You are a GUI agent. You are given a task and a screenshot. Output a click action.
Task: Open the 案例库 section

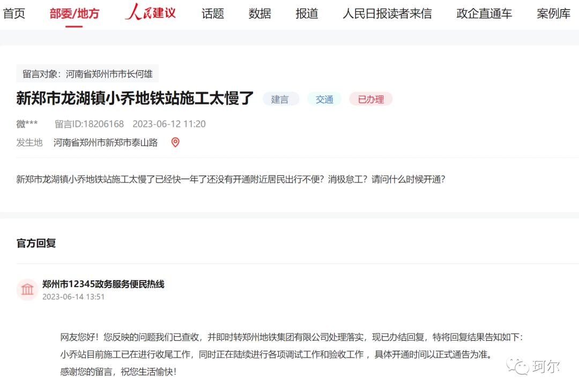point(552,13)
